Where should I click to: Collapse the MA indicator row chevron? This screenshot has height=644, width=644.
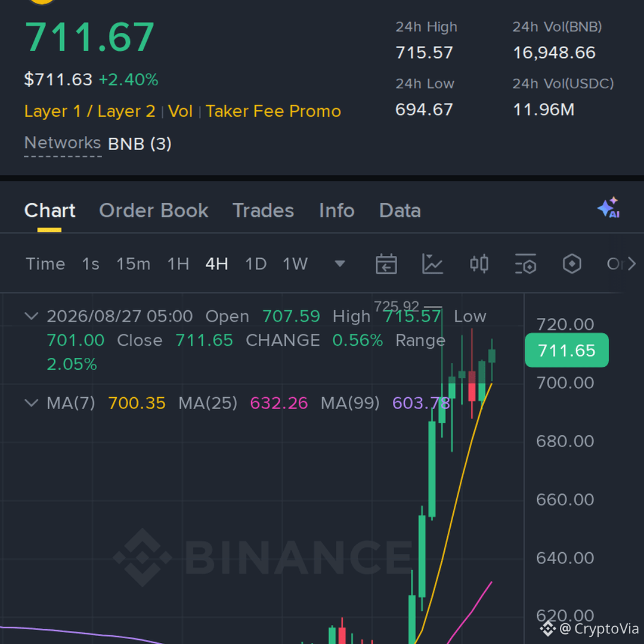tap(31, 402)
